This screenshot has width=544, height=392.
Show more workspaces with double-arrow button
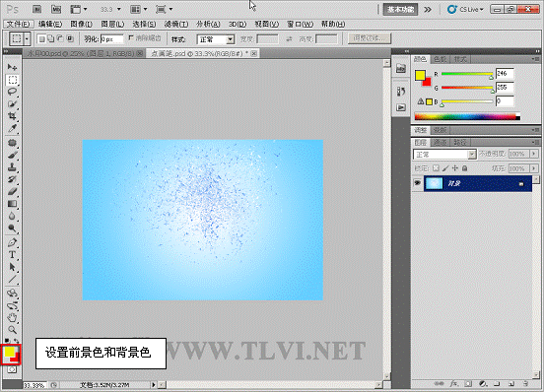pos(428,10)
